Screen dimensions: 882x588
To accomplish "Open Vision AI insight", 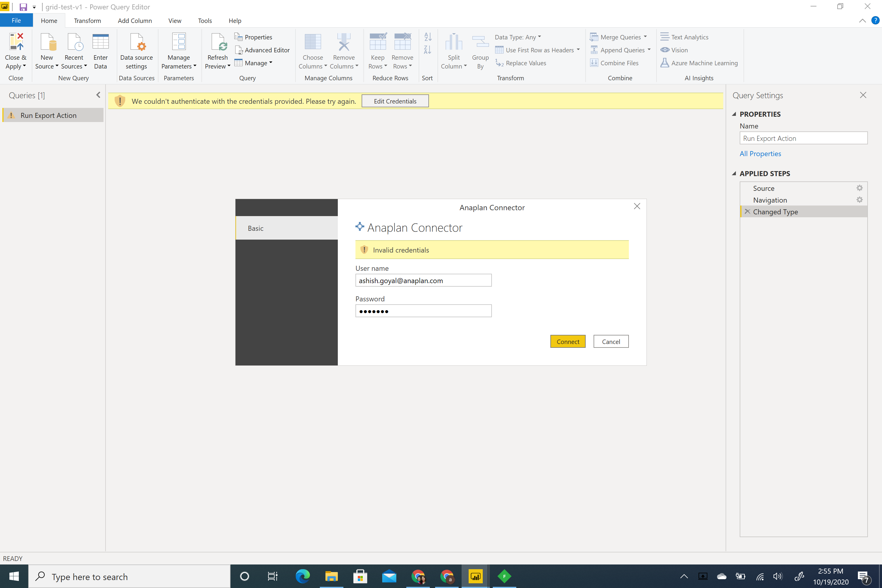I will coord(674,50).
